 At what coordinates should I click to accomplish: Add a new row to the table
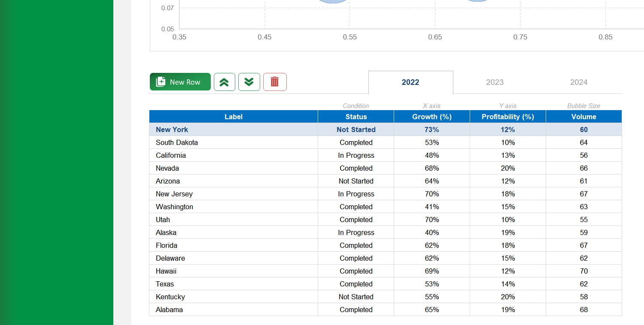pos(180,81)
